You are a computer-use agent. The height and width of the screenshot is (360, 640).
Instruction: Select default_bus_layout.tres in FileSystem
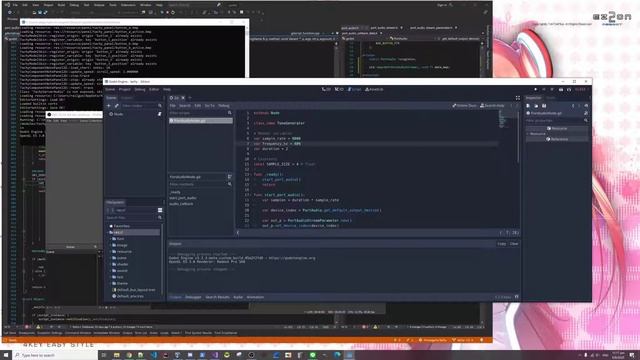[x=134, y=290]
